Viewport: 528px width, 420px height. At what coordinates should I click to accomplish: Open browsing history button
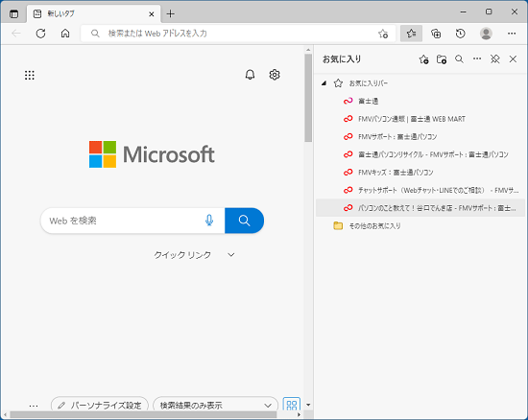[460, 34]
